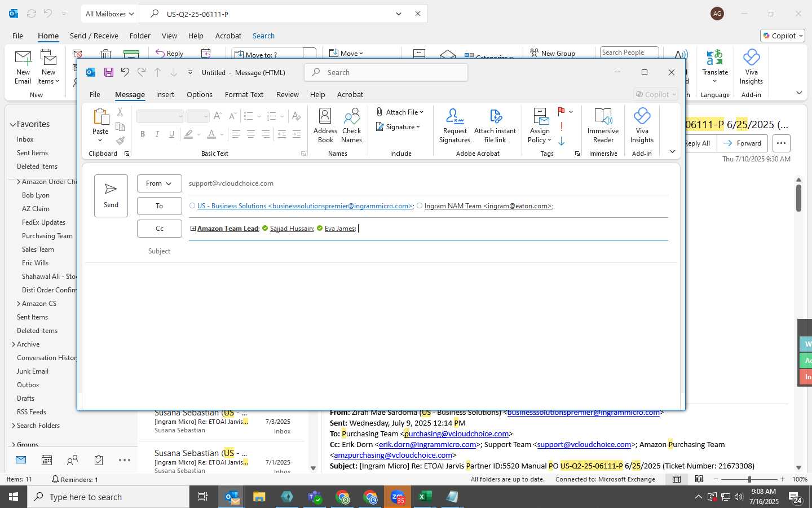Toggle numbered list
The height and width of the screenshot is (508, 812).
coord(272,116)
